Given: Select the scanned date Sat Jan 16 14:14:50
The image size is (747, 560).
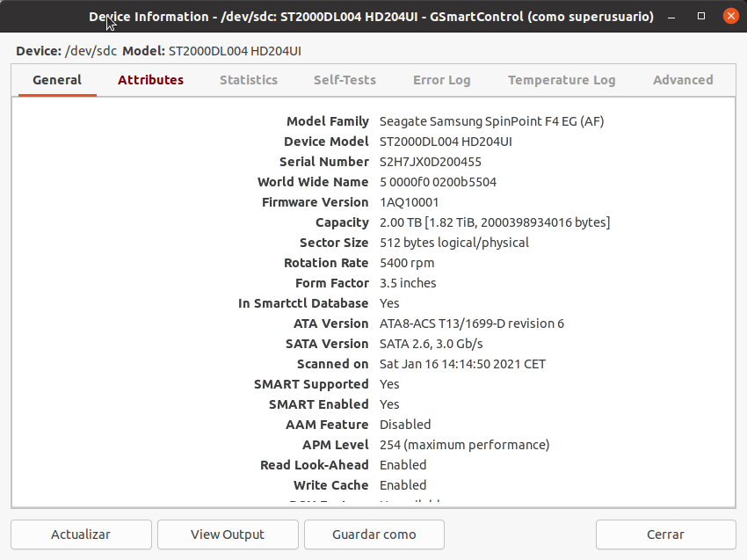Looking at the screenshot, I should click(x=462, y=364).
